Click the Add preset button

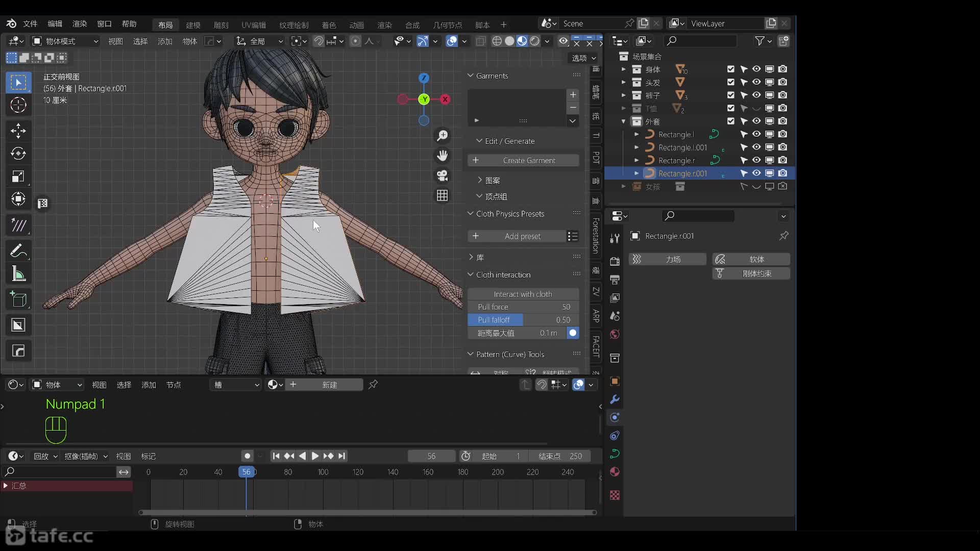[516, 236]
